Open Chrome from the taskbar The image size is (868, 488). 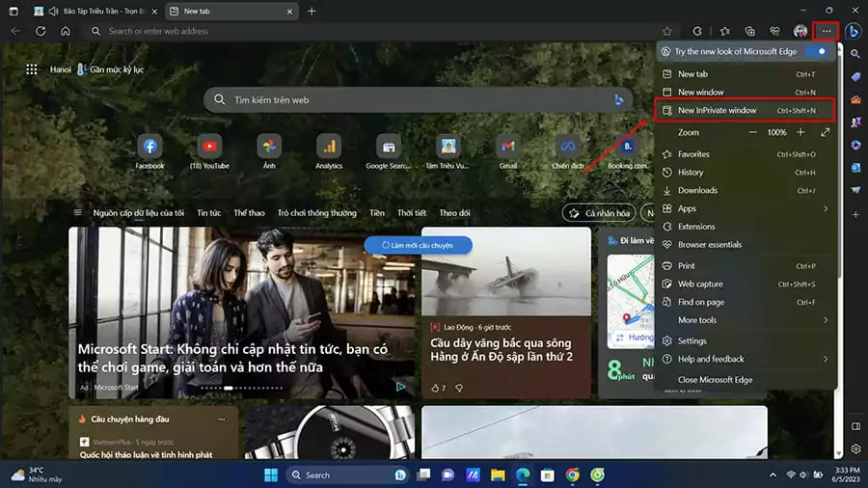[572, 474]
